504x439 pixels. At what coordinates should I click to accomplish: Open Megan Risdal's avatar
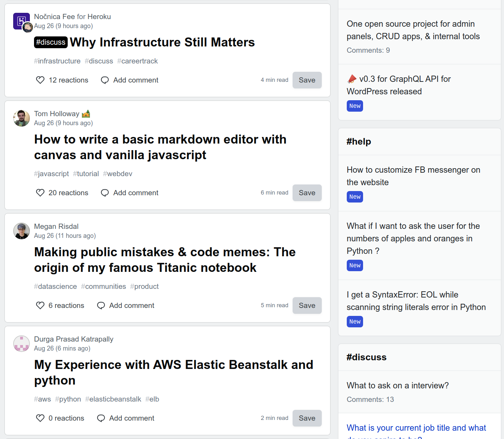[x=22, y=231]
